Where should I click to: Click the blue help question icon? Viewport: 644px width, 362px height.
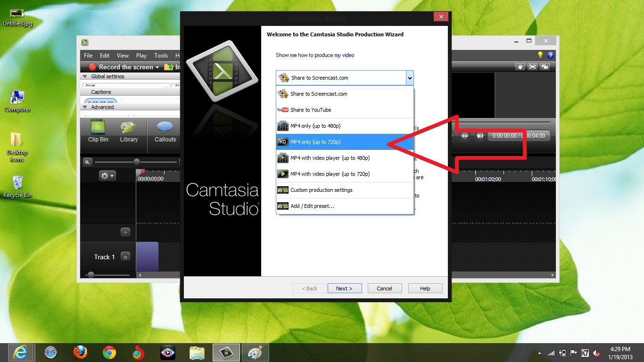point(550,55)
